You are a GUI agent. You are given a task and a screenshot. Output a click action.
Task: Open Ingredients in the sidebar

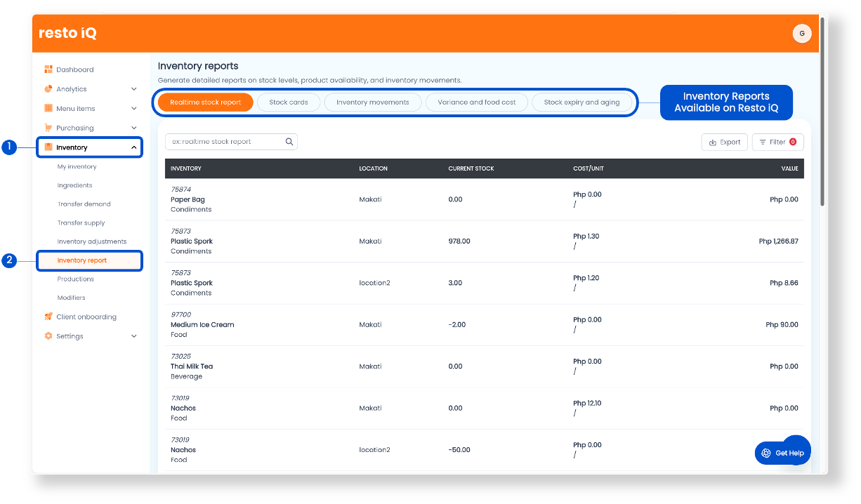point(75,185)
